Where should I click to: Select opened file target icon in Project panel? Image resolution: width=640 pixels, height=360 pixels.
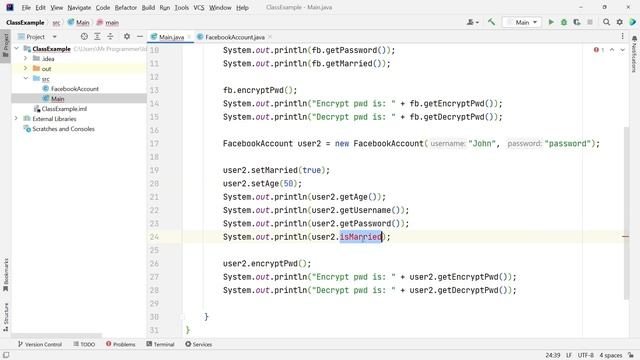coord(84,37)
